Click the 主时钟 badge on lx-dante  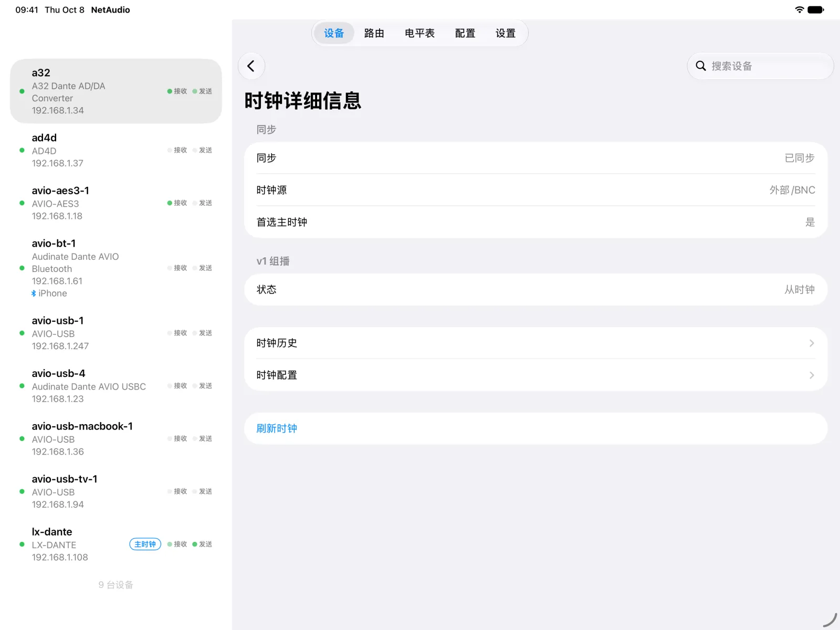coord(145,544)
